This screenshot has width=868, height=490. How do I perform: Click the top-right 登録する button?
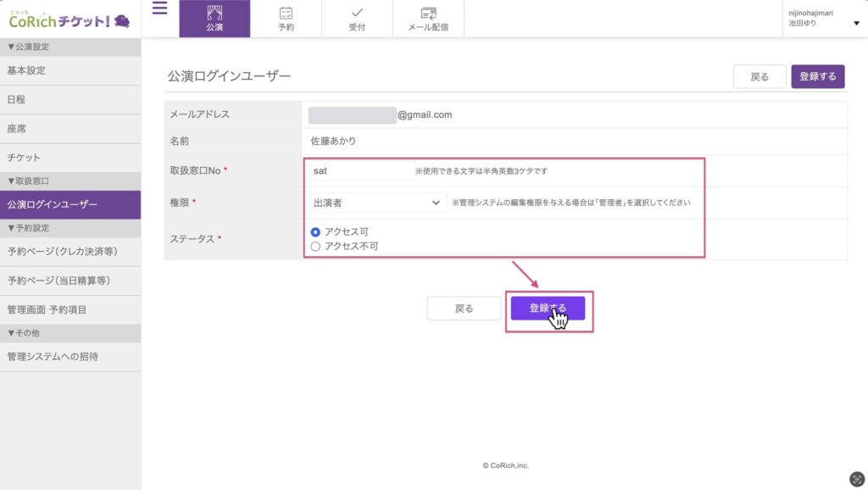tap(818, 77)
